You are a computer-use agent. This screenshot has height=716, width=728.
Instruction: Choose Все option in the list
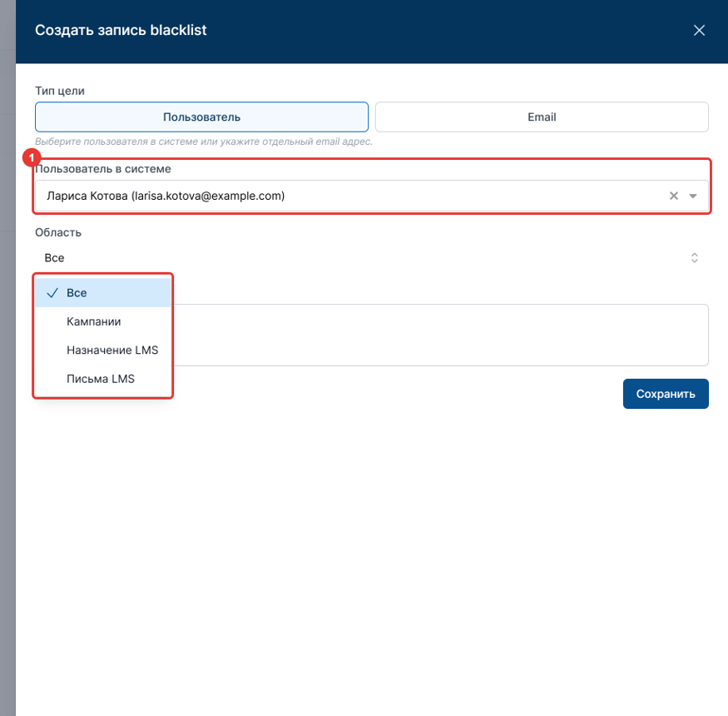pos(103,293)
